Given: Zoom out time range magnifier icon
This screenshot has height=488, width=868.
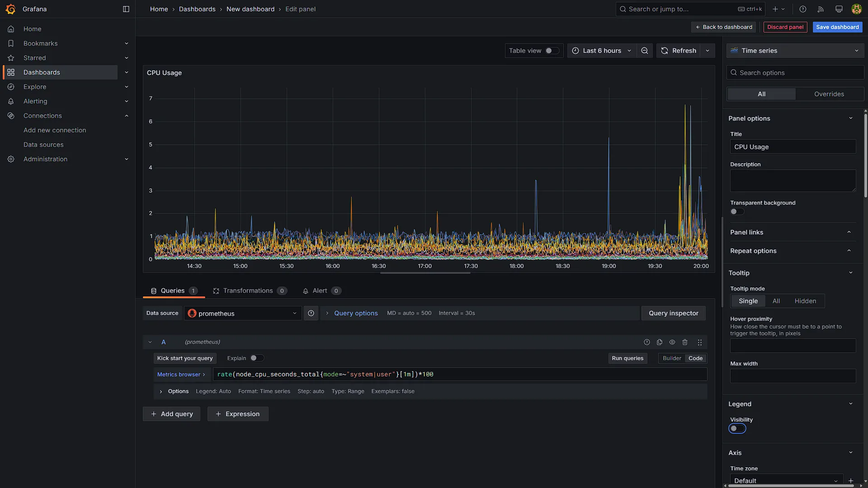Looking at the screenshot, I should click(x=645, y=51).
